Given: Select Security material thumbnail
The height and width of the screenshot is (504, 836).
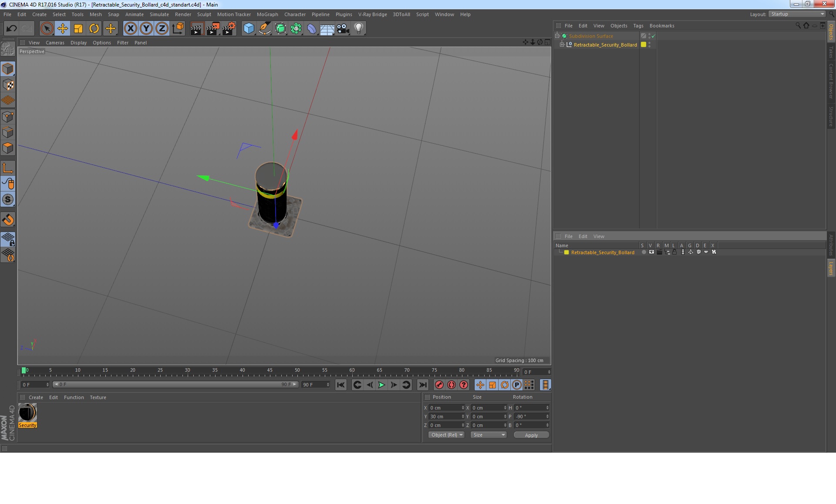Looking at the screenshot, I should [x=27, y=413].
